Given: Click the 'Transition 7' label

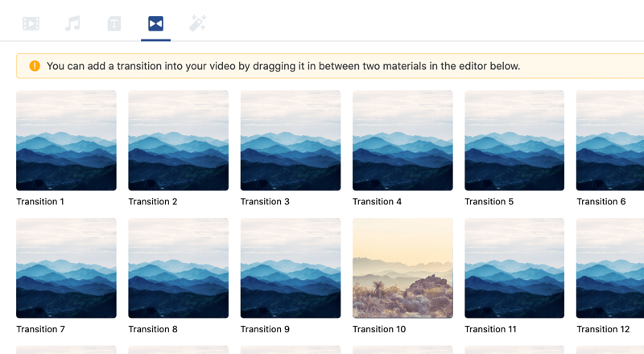Looking at the screenshot, I should 41,329.
